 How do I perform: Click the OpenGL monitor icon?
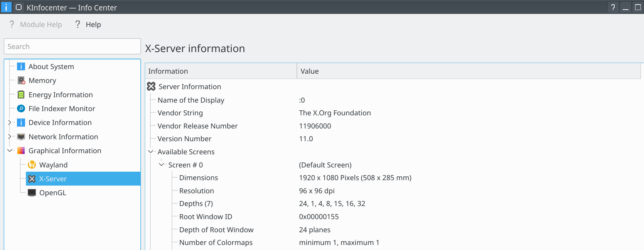click(x=32, y=193)
